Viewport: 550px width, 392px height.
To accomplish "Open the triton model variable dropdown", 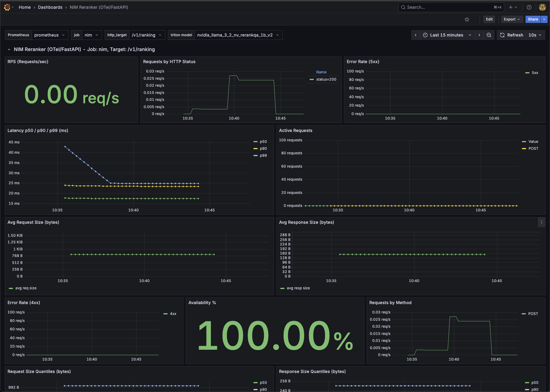I will (x=238, y=35).
